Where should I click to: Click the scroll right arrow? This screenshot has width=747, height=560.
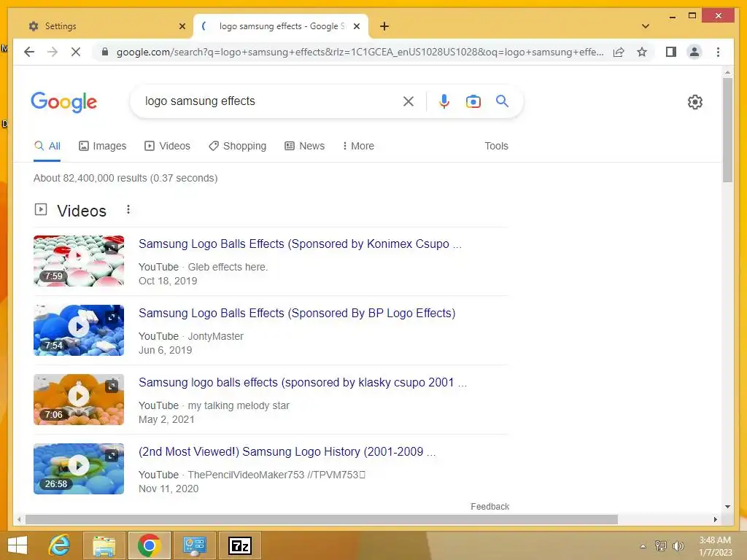tap(715, 519)
